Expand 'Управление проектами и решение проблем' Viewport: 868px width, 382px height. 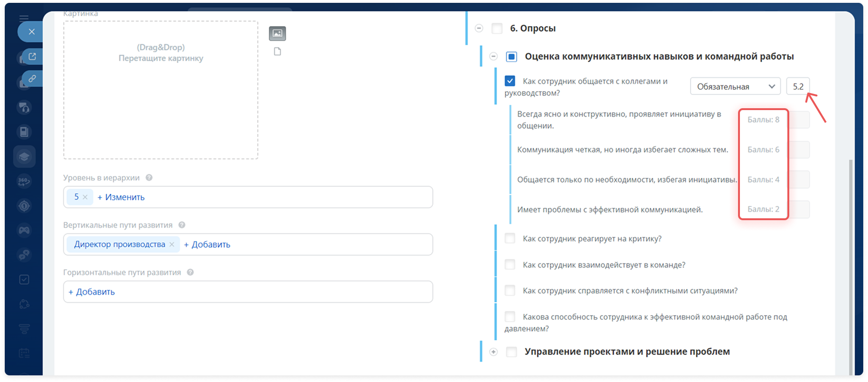[493, 352]
